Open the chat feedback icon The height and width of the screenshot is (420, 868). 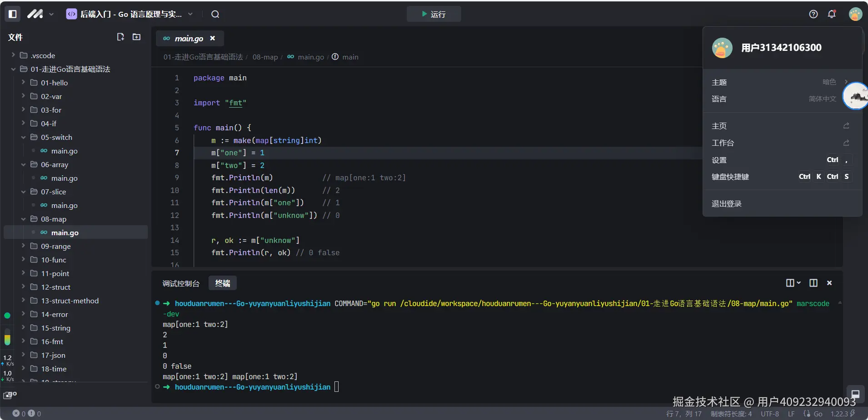pos(855,394)
